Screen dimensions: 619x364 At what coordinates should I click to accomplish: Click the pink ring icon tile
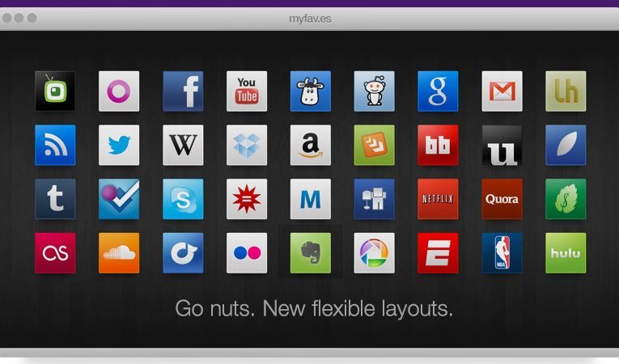point(119,91)
